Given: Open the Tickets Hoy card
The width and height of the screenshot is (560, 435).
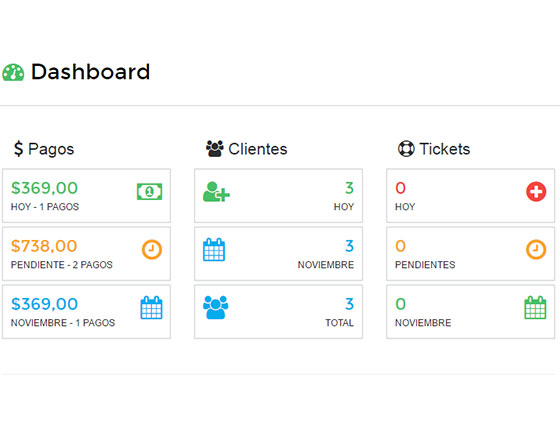Looking at the screenshot, I should point(470,196).
